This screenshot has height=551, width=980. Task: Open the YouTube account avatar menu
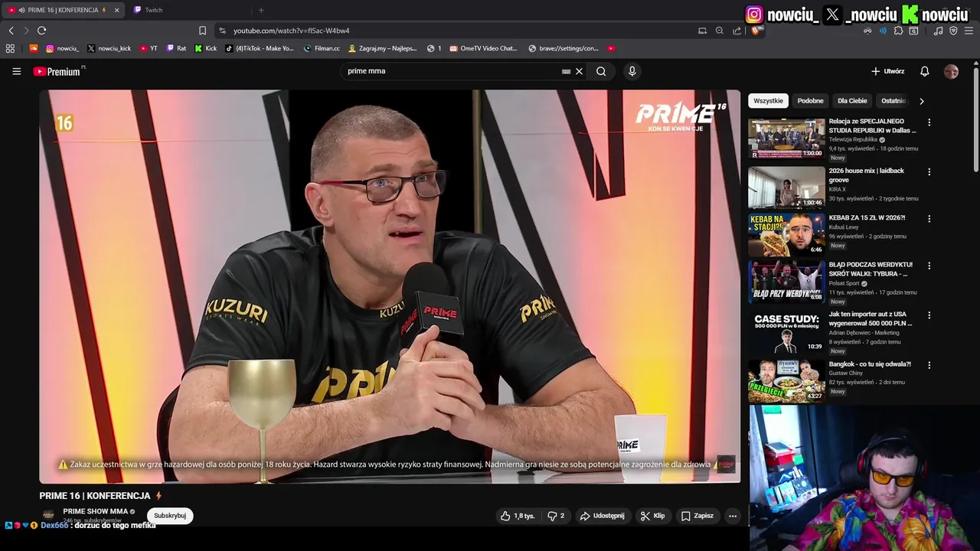point(951,71)
